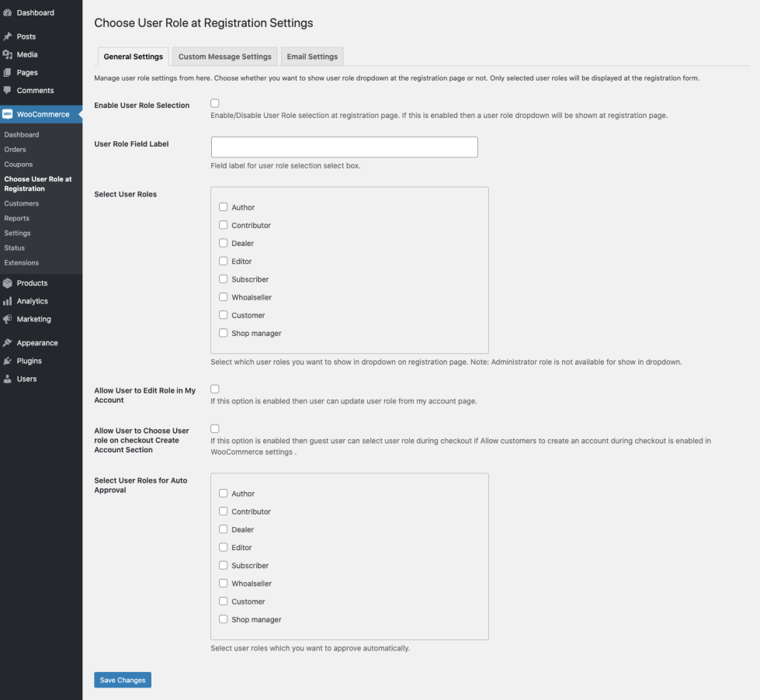The height and width of the screenshot is (700, 760).
Task: Check the Author role in Select User Roles
Action: point(224,207)
